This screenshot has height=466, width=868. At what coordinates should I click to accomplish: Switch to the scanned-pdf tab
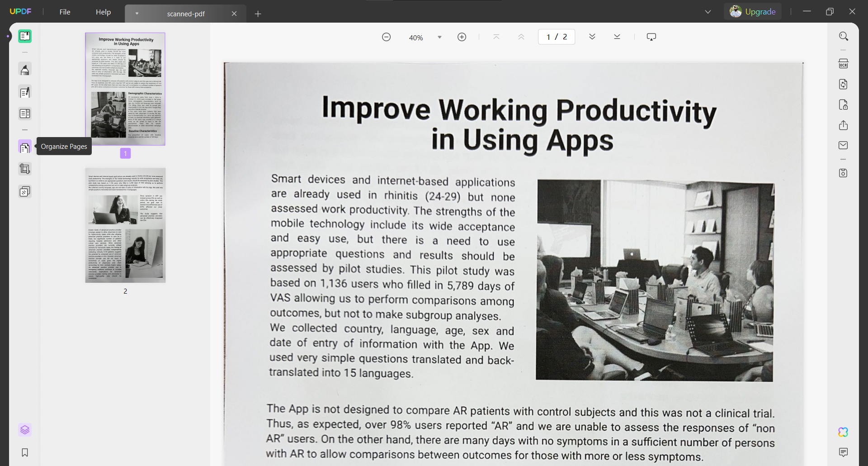186,14
